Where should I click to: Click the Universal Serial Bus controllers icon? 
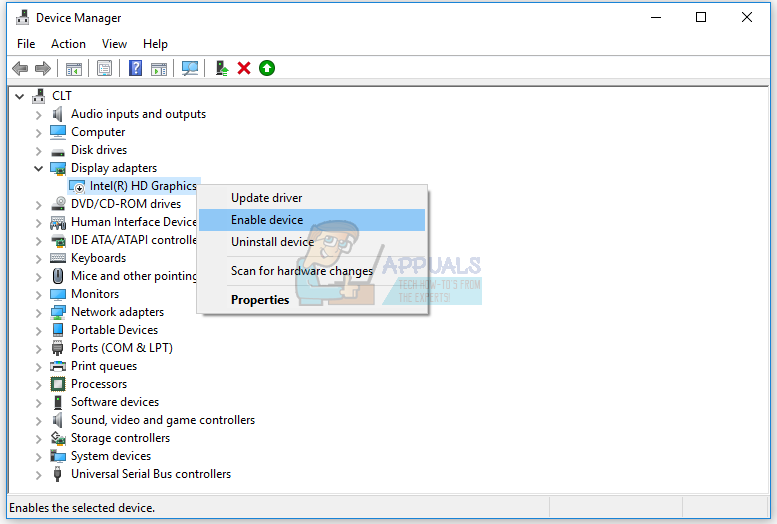pyautogui.click(x=57, y=474)
